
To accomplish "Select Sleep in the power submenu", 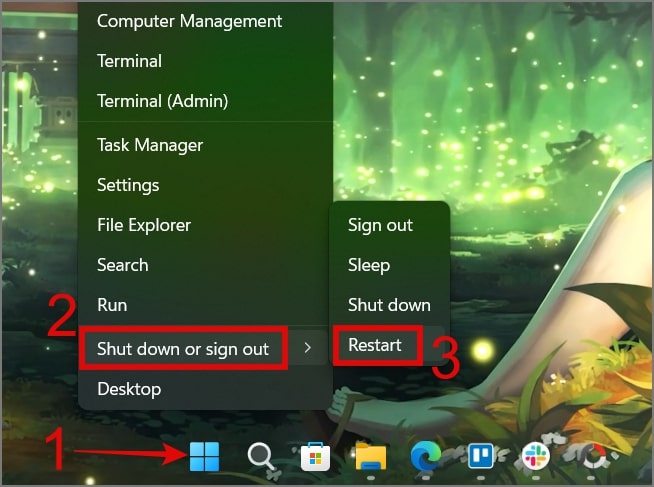I will (x=369, y=265).
